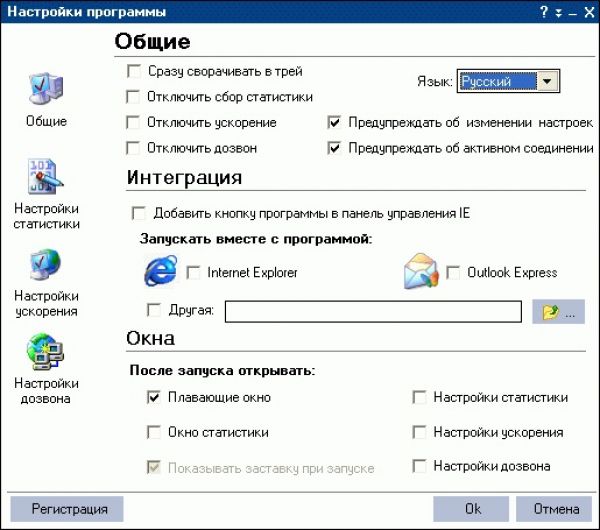600x530 pixels.
Task: Open the Настройки ускорения sidebar icon
Action: [45, 265]
